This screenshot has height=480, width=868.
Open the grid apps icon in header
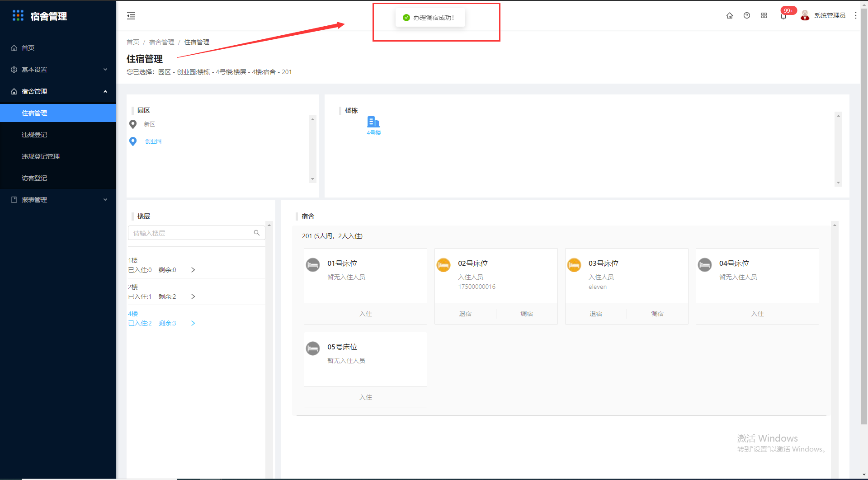[764, 15]
